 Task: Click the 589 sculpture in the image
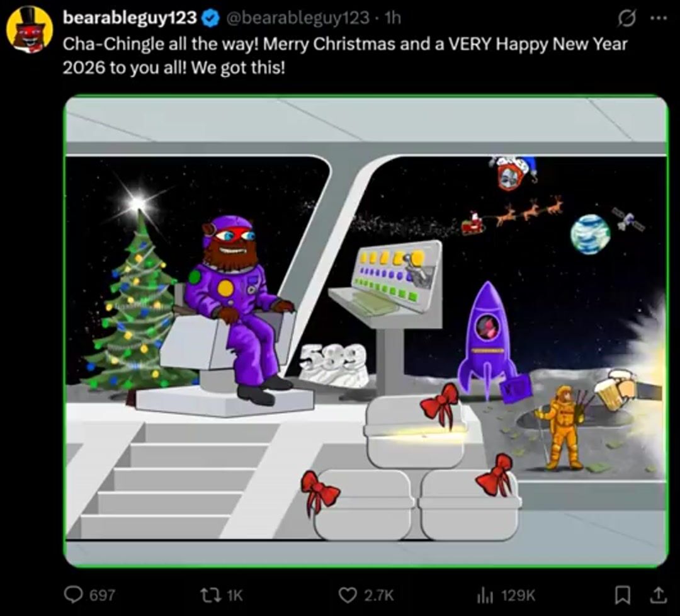(x=334, y=365)
